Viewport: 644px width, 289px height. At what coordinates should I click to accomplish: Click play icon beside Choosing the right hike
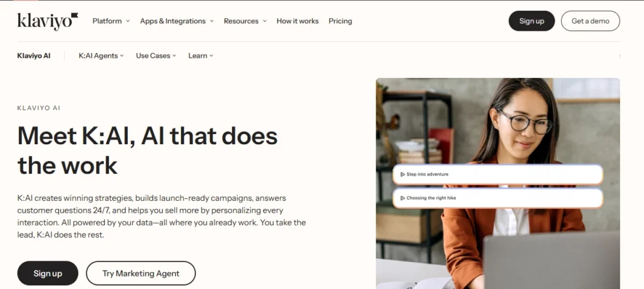coord(402,198)
